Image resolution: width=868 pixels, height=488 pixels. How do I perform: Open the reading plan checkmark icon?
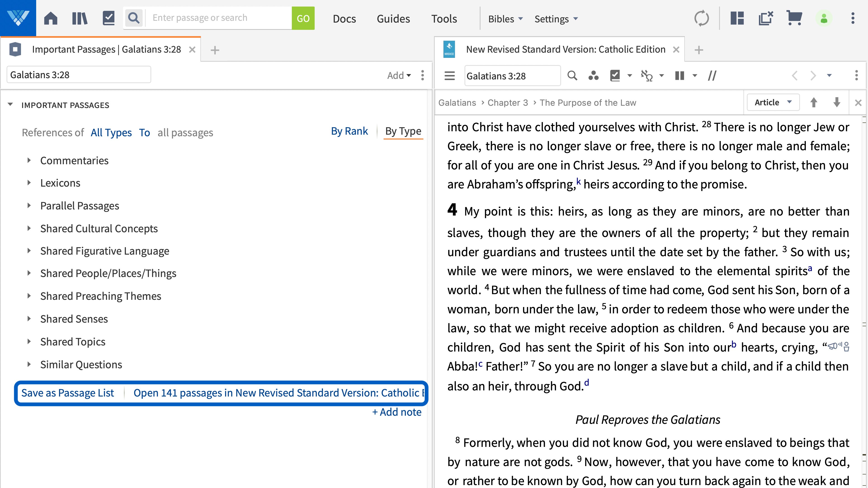108,18
